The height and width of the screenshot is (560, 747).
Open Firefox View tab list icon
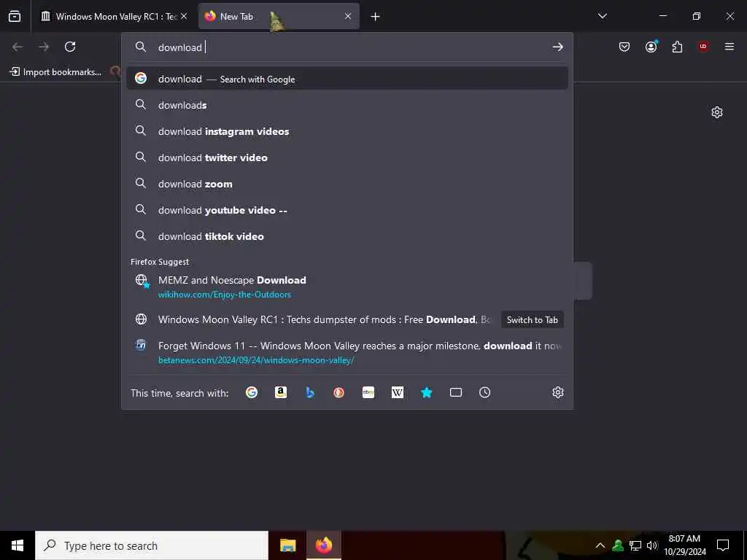click(x=15, y=16)
